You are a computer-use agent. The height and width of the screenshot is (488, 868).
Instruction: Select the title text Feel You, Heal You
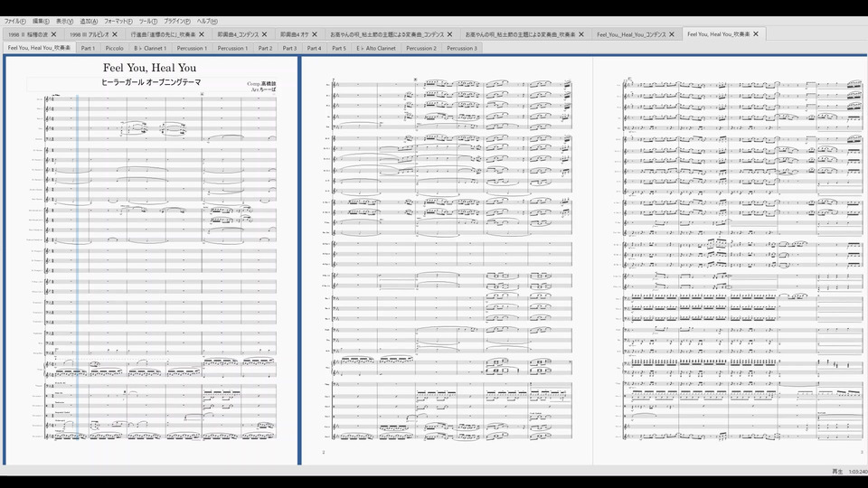[149, 68]
